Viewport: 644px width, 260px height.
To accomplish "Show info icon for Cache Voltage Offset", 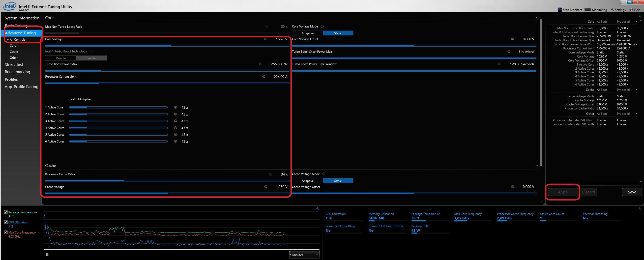I will pyautogui.click(x=512, y=187).
